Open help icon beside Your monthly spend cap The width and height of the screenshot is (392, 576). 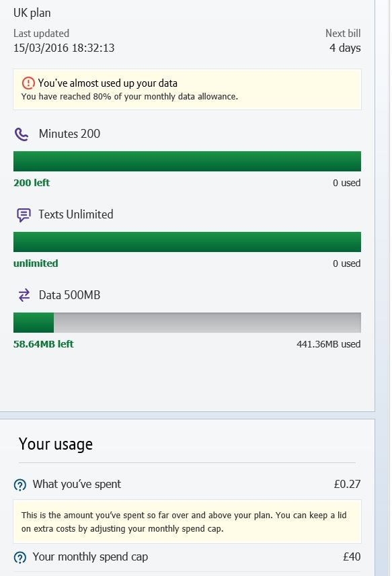pos(20,557)
